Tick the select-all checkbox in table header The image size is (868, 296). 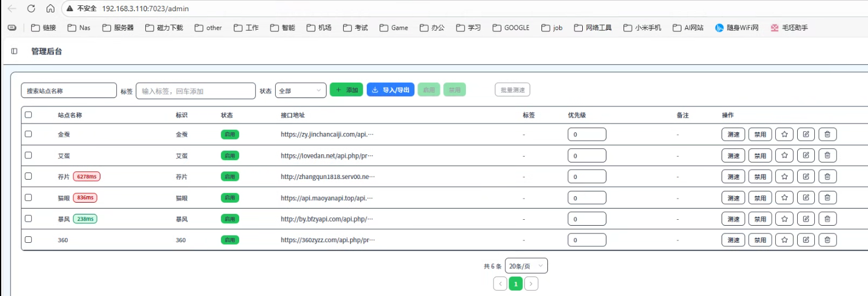(x=28, y=115)
